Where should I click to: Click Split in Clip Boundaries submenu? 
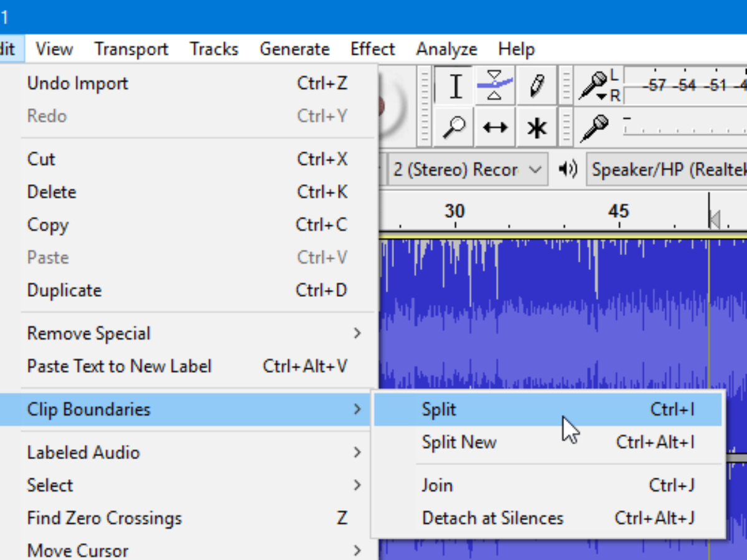click(x=548, y=409)
